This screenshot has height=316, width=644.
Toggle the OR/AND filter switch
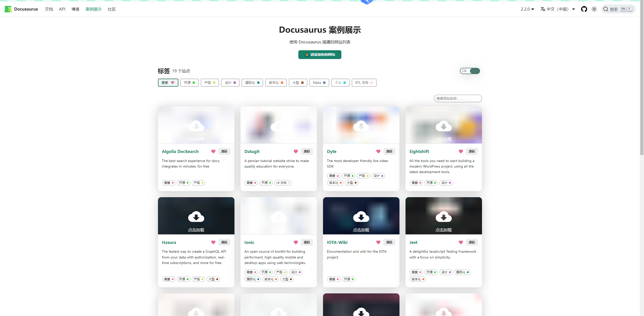click(470, 71)
